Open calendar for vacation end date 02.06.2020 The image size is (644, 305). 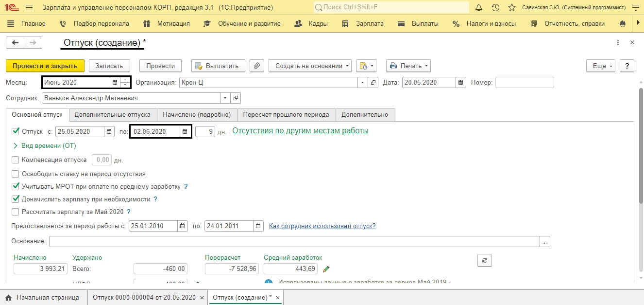click(185, 131)
